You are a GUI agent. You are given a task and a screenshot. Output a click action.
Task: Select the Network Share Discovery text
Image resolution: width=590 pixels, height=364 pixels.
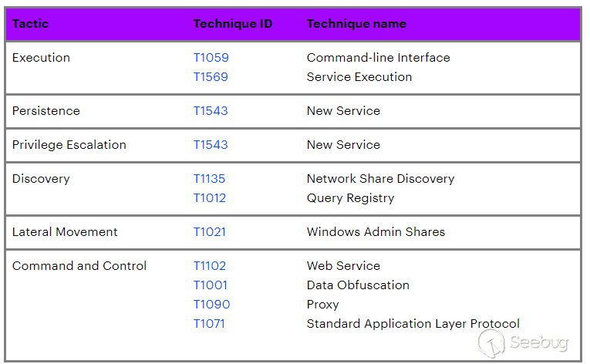[380, 179]
